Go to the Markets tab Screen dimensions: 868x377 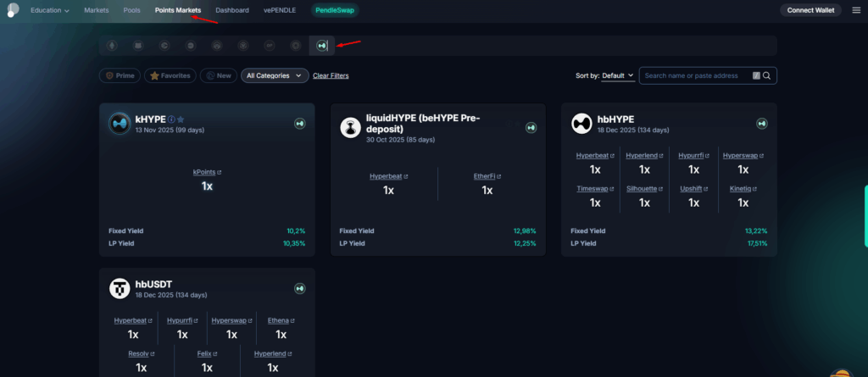click(x=97, y=10)
